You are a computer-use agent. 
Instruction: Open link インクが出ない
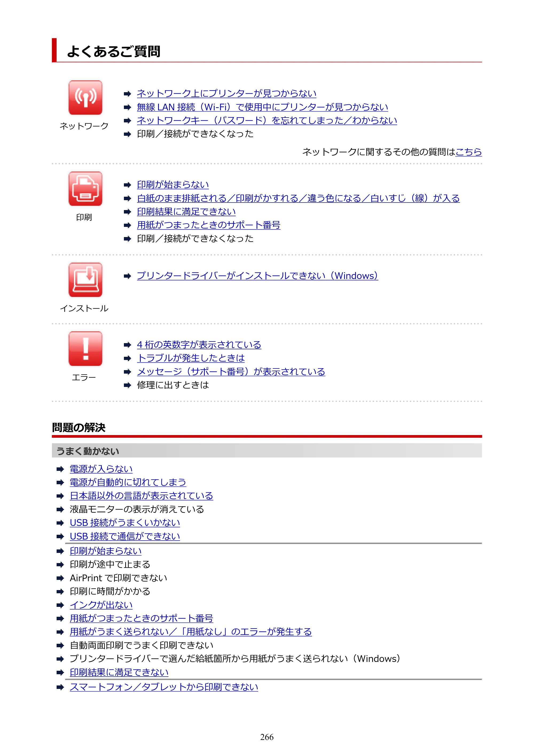coord(101,605)
